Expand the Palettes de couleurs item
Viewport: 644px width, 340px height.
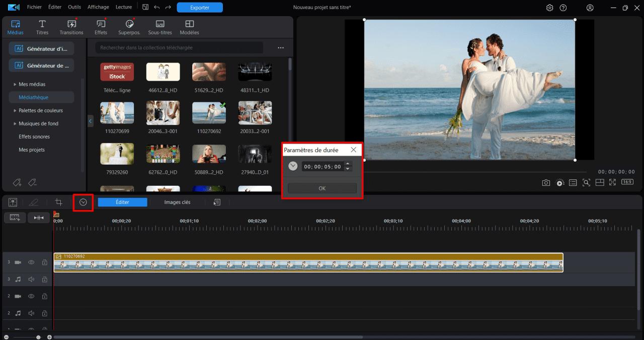[x=15, y=110]
